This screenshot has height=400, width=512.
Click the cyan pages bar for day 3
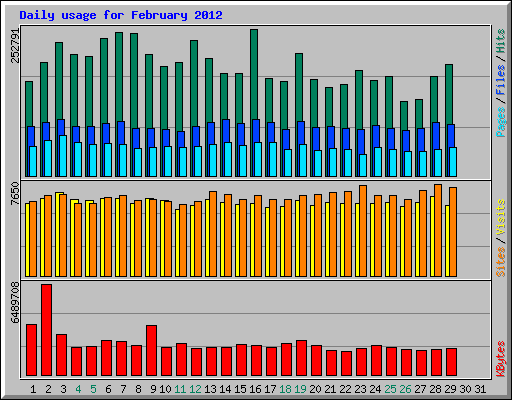coord(63,156)
